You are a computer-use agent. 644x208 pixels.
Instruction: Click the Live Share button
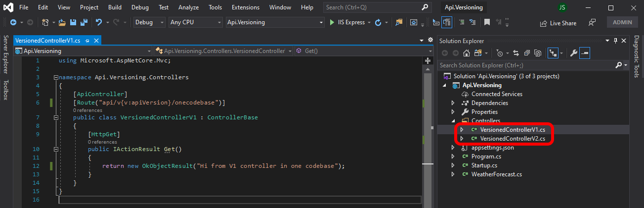(x=558, y=23)
